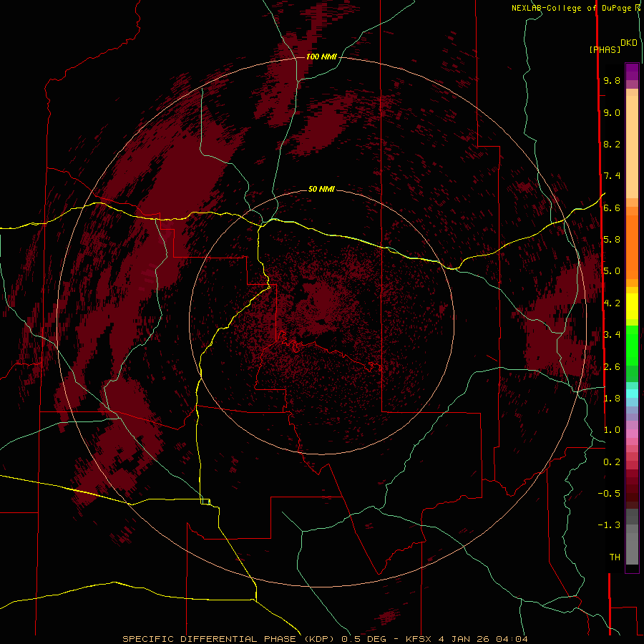Click the -1.3 value on the color scale

point(609,525)
